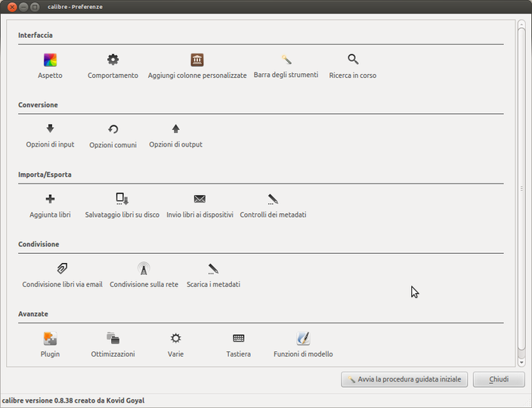
Task: Click the Chiudi button
Action: pos(499,379)
